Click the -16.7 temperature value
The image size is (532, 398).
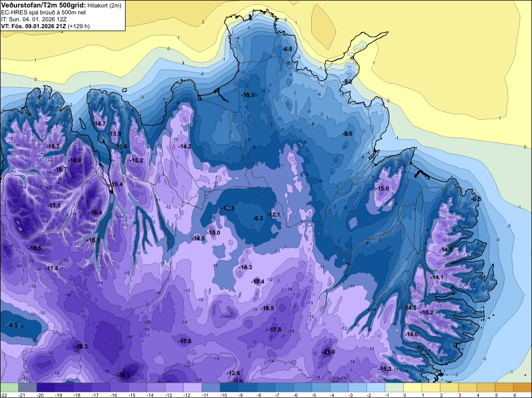[x=61, y=169]
